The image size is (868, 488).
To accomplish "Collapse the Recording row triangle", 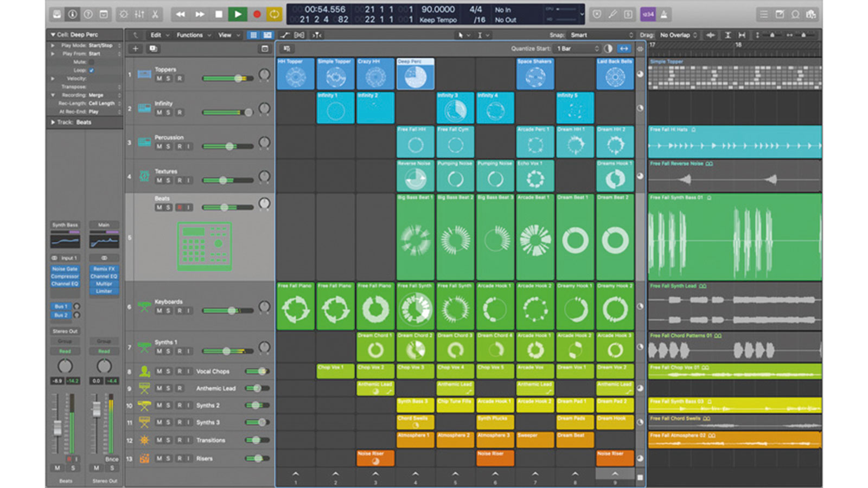I will [53, 95].
